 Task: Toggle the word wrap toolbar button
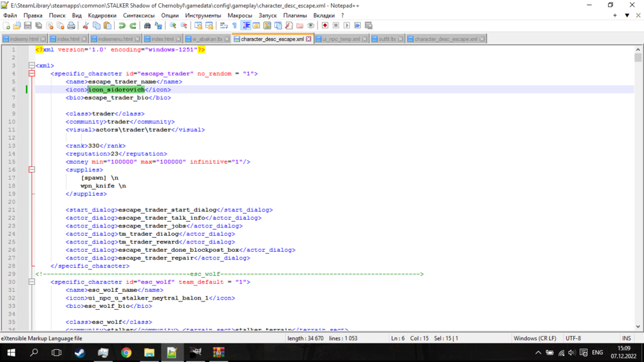[x=224, y=26]
